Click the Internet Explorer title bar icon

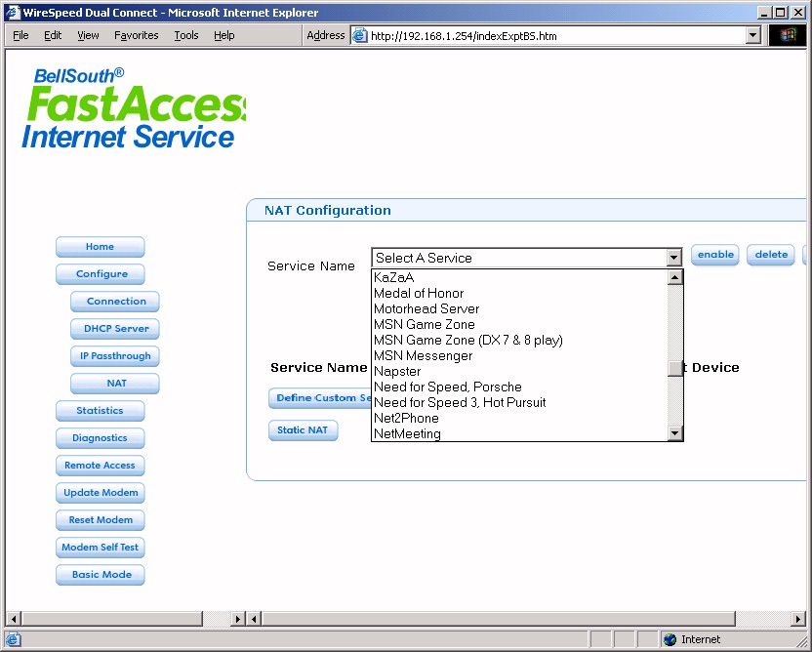coord(12,12)
